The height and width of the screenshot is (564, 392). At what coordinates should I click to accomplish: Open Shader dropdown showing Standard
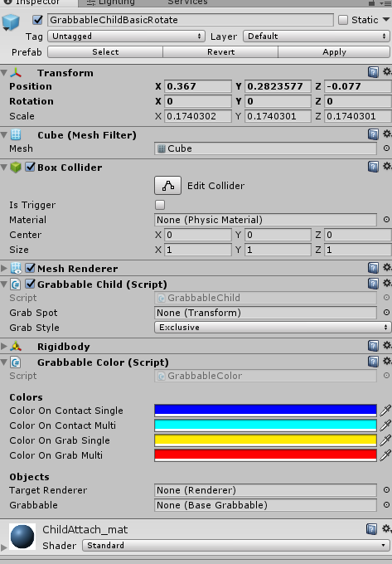(236, 546)
